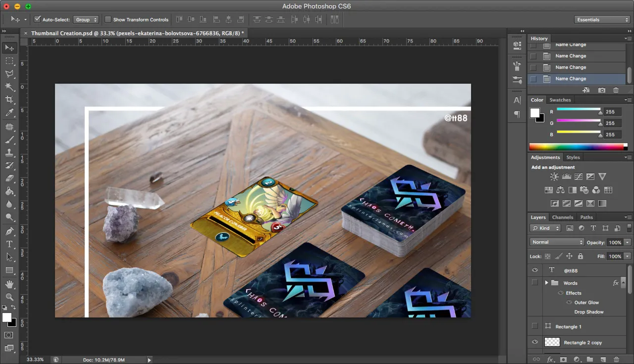Hide the @tt88 text layer

534,270
